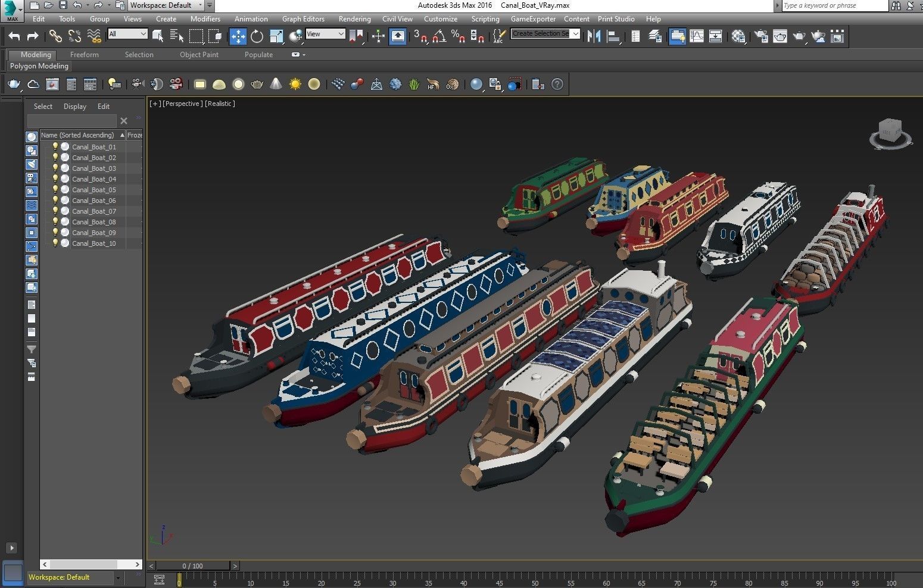Screen dimensions: 923x588
Task: Click the keyword search box in title bar
Action: [x=834, y=5]
